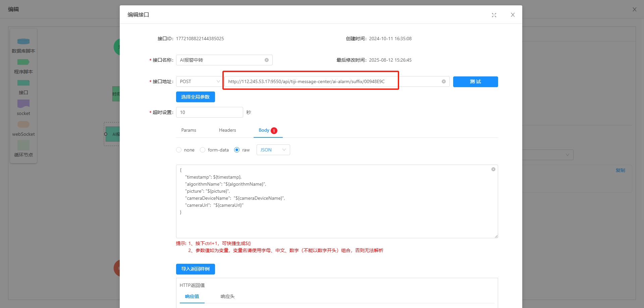Switch to the Params tab
Image resolution: width=644 pixels, height=308 pixels.
pos(189,130)
